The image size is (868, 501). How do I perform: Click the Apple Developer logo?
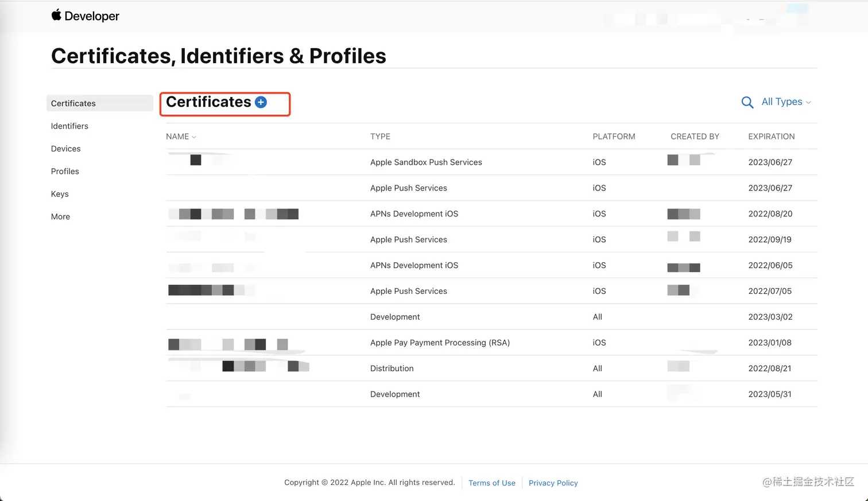[x=85, y=16]
